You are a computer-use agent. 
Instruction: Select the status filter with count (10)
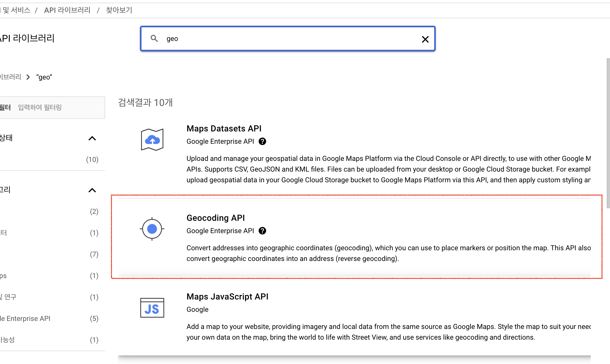pyautogui.click(x=49, y=160)
